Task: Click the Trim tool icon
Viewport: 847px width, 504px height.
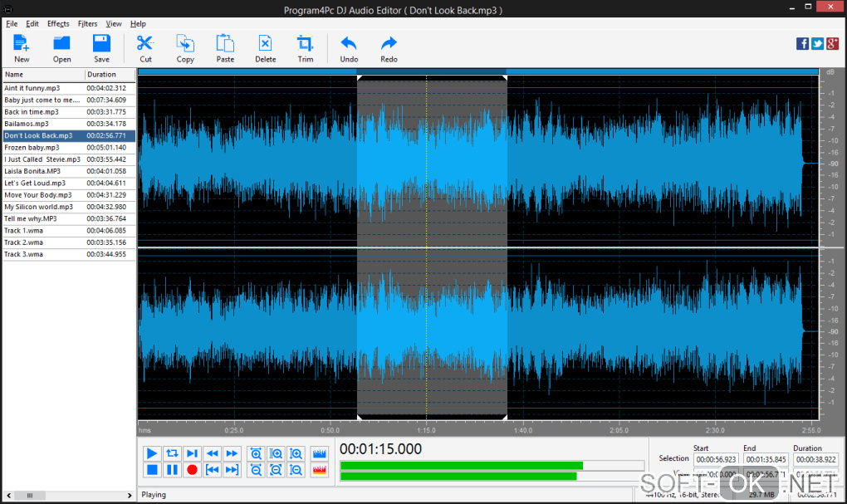Action: point(306,47)
